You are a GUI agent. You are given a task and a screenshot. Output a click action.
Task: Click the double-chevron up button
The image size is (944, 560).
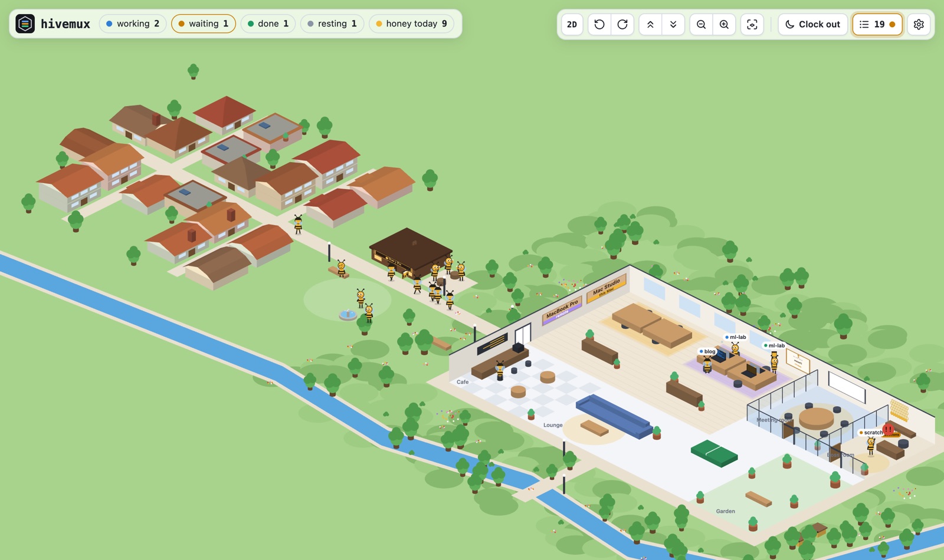[650, 24]
